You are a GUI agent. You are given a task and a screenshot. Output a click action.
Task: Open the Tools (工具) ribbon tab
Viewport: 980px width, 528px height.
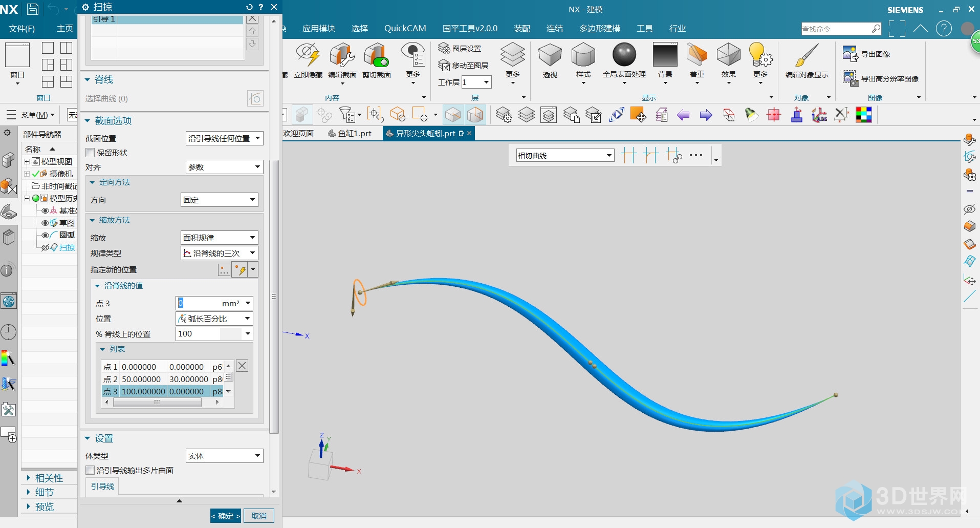(x=645, y=29)
